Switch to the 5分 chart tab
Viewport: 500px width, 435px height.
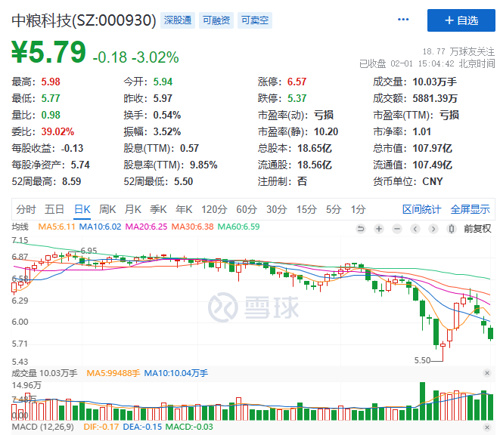[333, 209]
